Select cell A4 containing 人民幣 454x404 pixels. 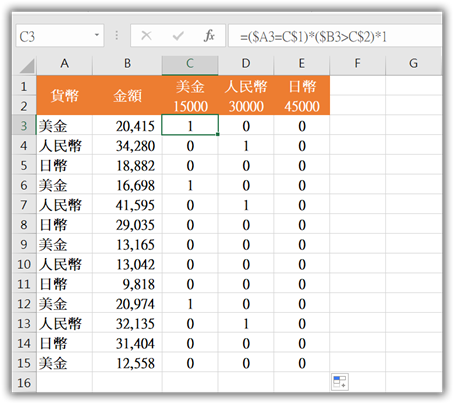tap(64, 146)
